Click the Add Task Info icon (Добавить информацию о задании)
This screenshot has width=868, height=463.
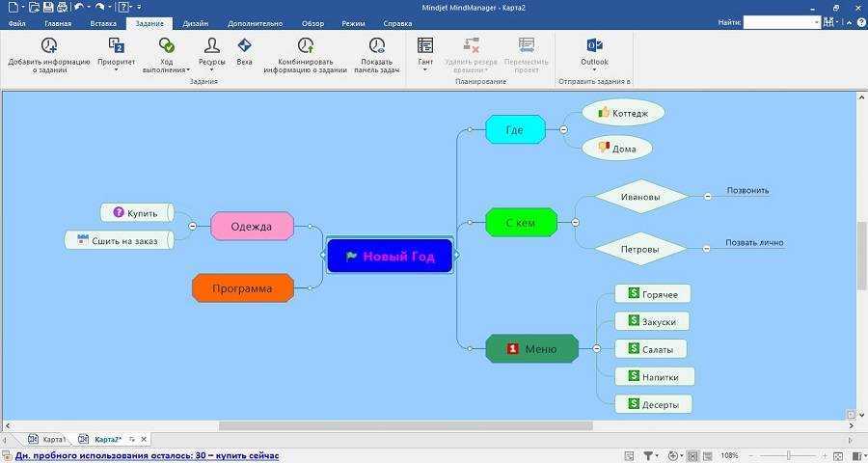coord(48,45)
